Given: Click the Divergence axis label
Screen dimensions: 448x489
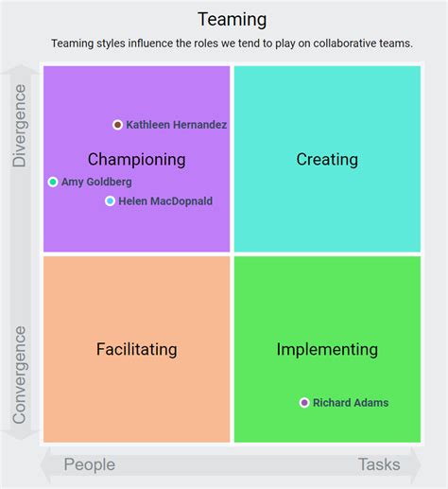Looking at the screenshot, I should [x=19, y=126].
